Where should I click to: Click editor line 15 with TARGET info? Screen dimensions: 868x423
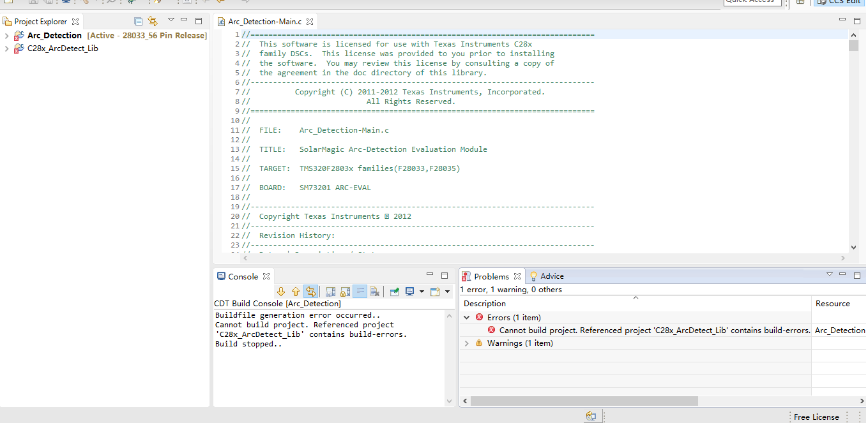click(351, 168)
